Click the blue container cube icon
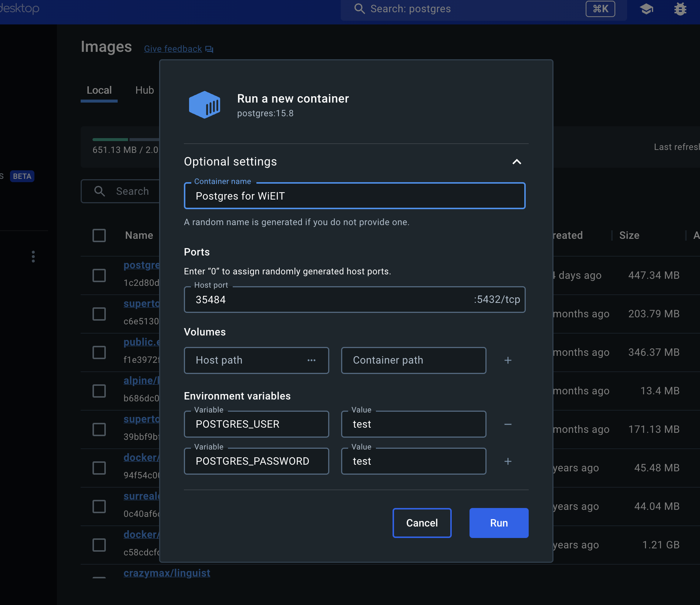 205,105
